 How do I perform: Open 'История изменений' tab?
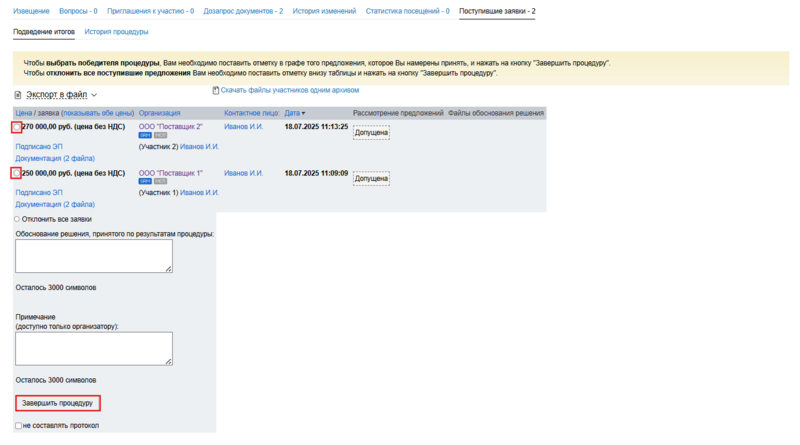pos(324,11)
